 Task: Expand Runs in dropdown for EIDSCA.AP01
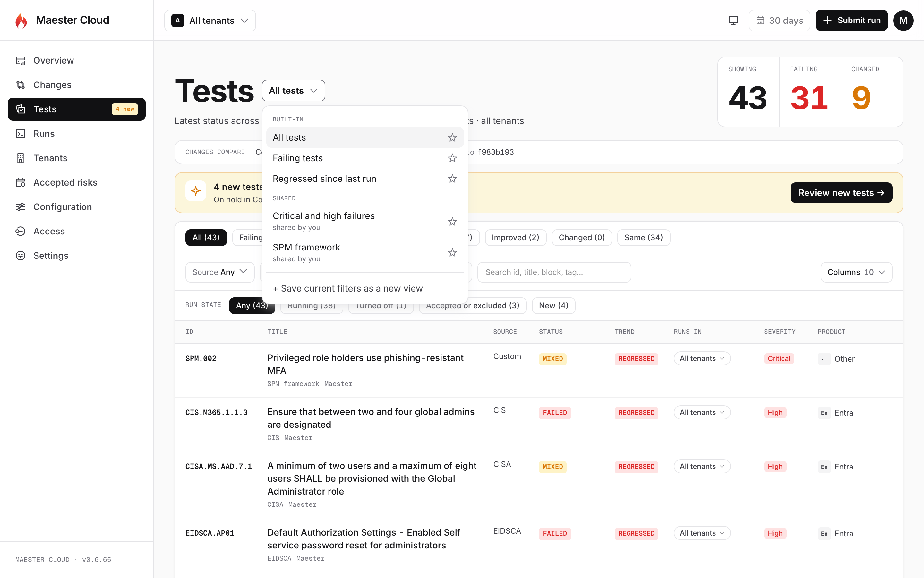click(702, 533)
